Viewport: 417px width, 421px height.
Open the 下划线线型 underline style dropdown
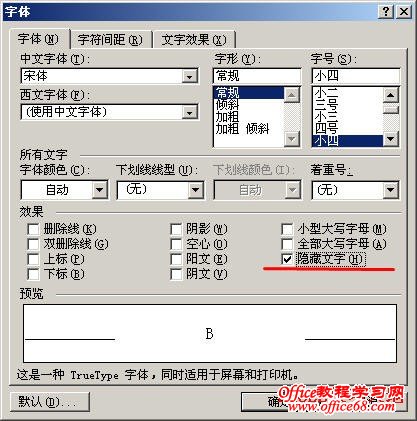click(x=196, y=190)
